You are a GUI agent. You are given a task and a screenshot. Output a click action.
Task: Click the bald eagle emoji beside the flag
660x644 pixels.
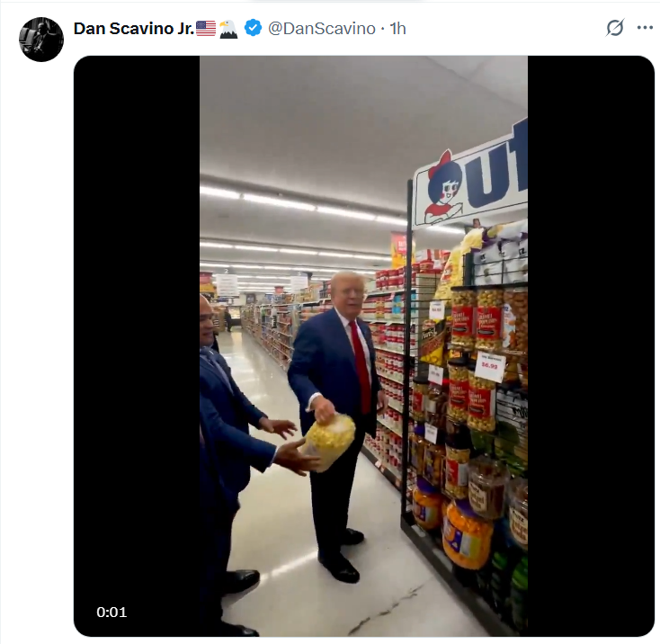point(228,29)
